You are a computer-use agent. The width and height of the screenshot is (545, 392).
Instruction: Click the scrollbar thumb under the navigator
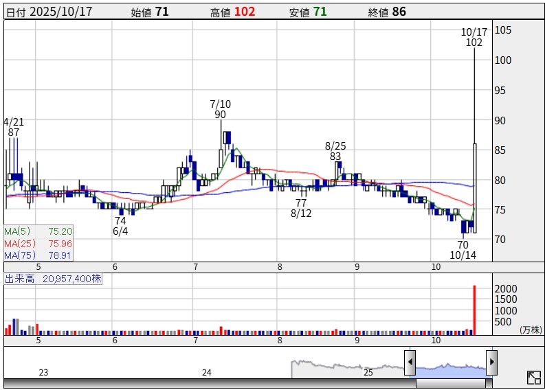[x=450, y=383]
